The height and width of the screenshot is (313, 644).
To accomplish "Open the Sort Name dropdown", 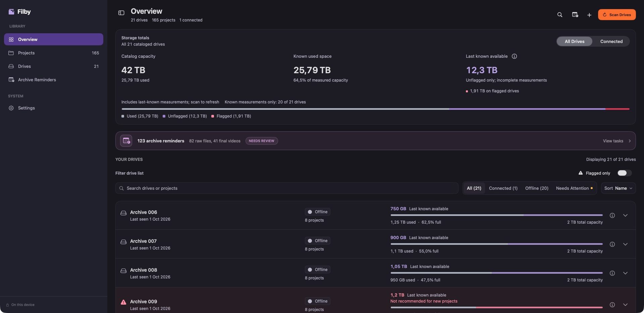I will [x=618, y=188].
